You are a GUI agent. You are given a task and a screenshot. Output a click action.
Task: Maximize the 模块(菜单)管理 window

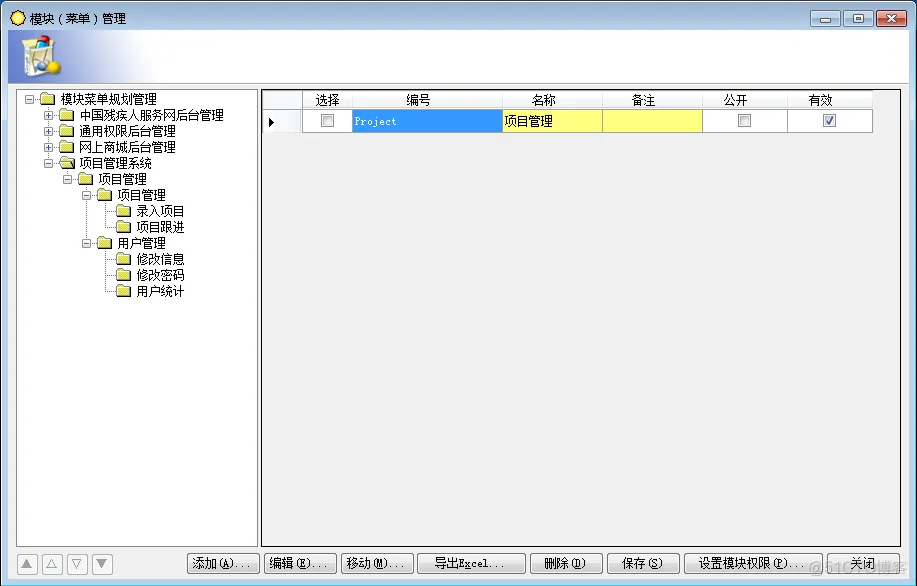[x=858, y=19]
